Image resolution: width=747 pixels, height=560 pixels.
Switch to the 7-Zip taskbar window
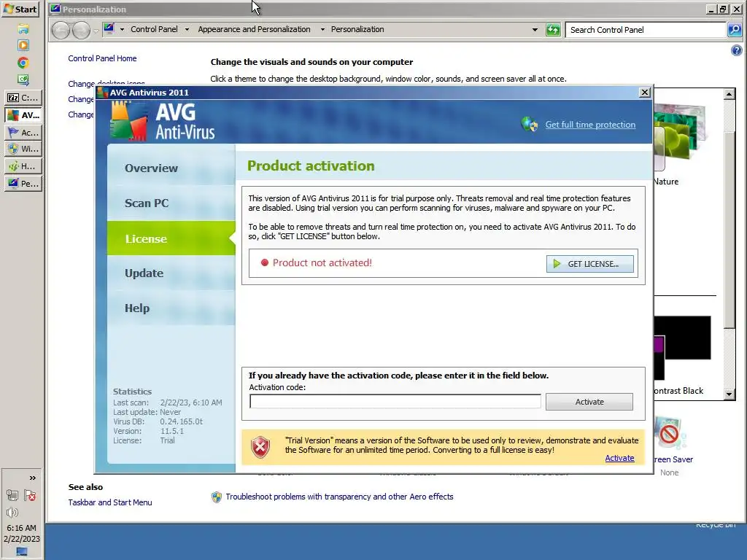tap(23, 98)
